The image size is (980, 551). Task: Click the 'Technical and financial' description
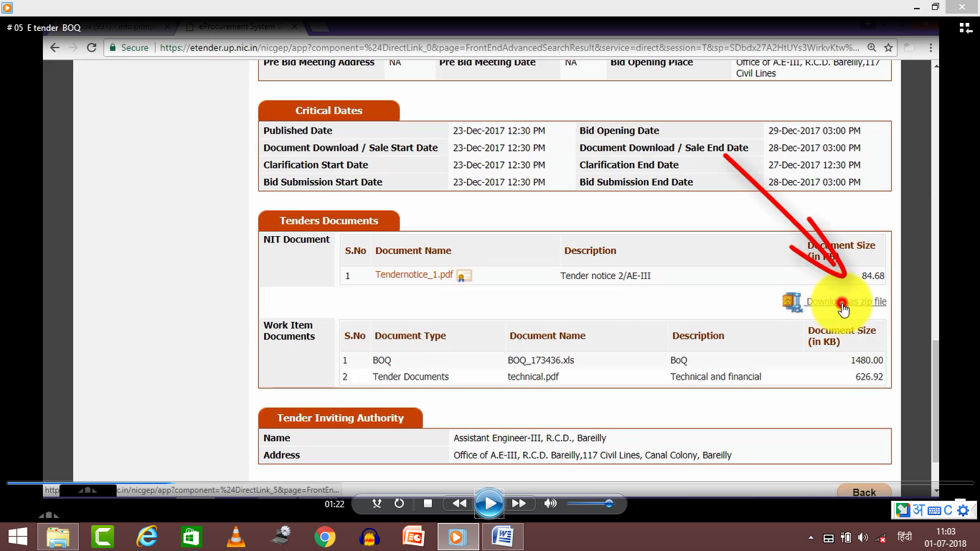(x=716, y=377)
